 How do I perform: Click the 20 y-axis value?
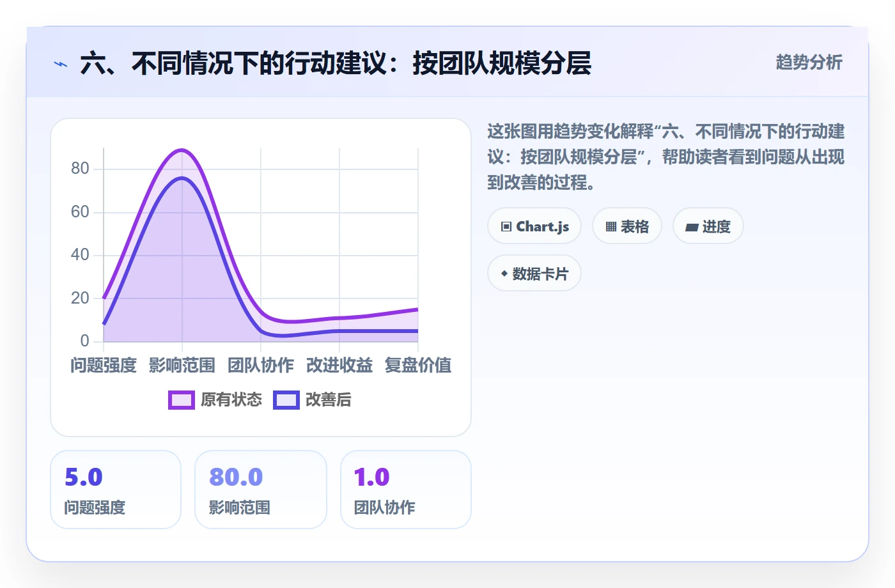pyautogui.click(x=80, y=298)
